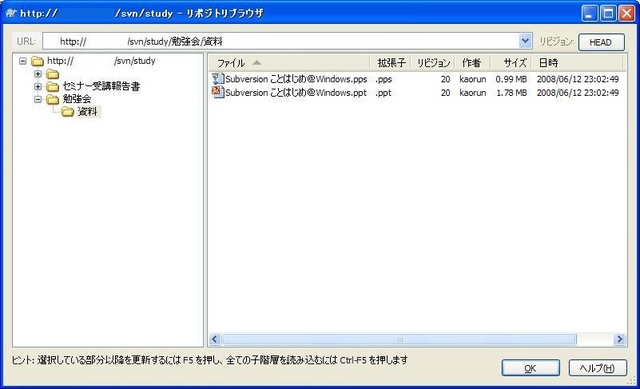Click the .pps extension cell
Image resolution: width=640 pixels, height=389 pixels.
[x=384, y=79]
